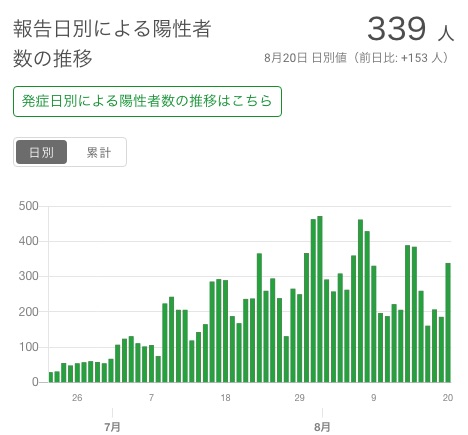
Task: Click the 500 y-axis label
Action: tap(29, 206)
